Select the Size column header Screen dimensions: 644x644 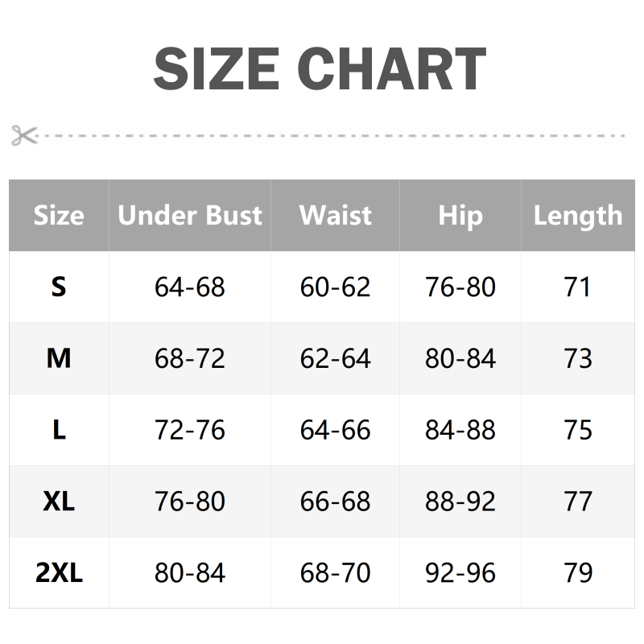tap(59, 216)
